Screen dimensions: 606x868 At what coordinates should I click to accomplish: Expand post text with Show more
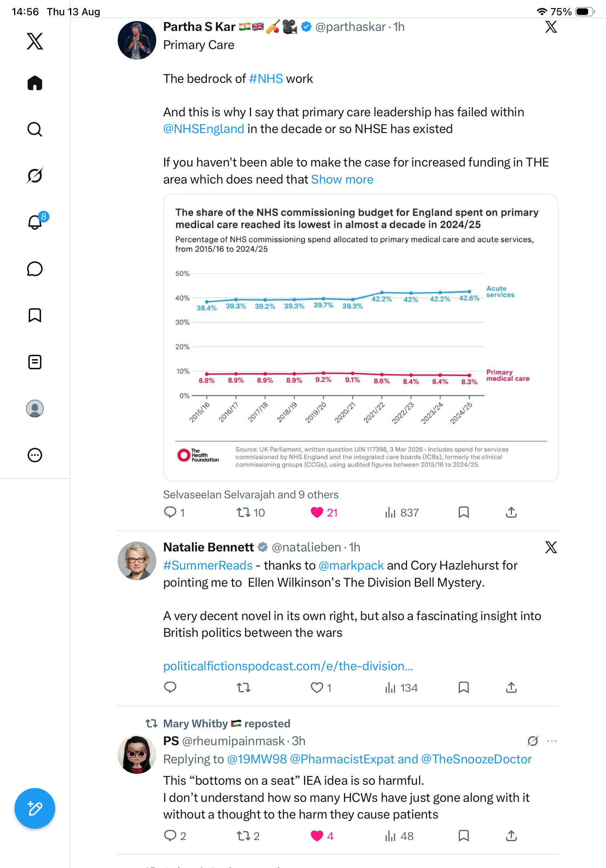[x=342, y=179]
